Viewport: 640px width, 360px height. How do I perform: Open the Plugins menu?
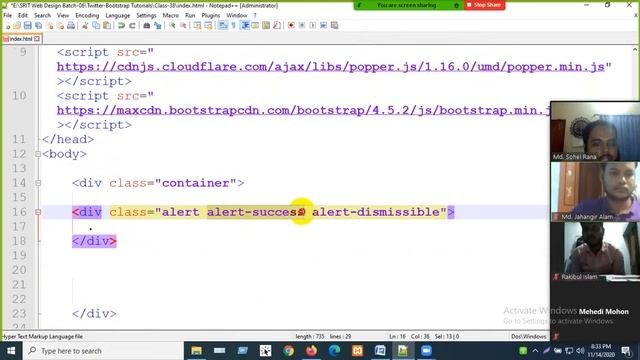point(211,15)
